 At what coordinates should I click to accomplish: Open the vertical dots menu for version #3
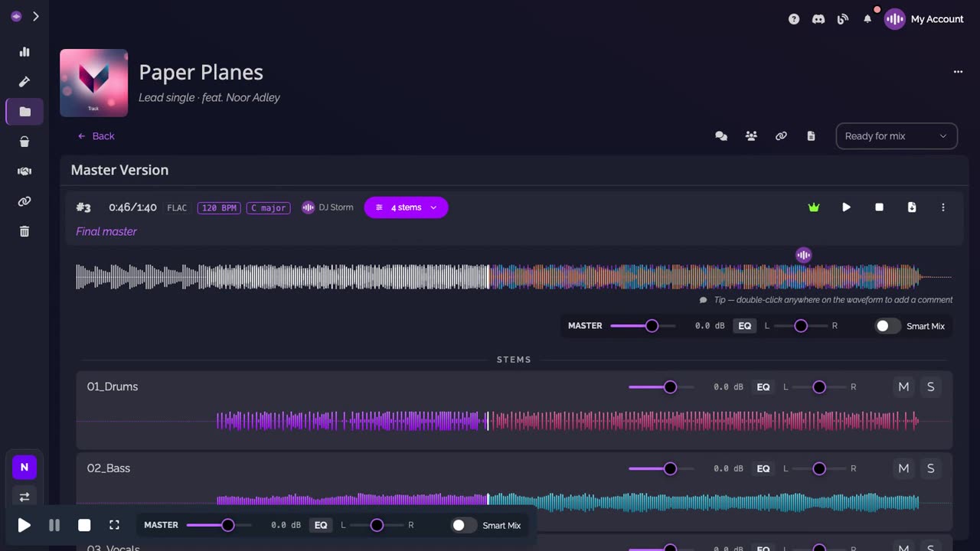coord(943,207)
